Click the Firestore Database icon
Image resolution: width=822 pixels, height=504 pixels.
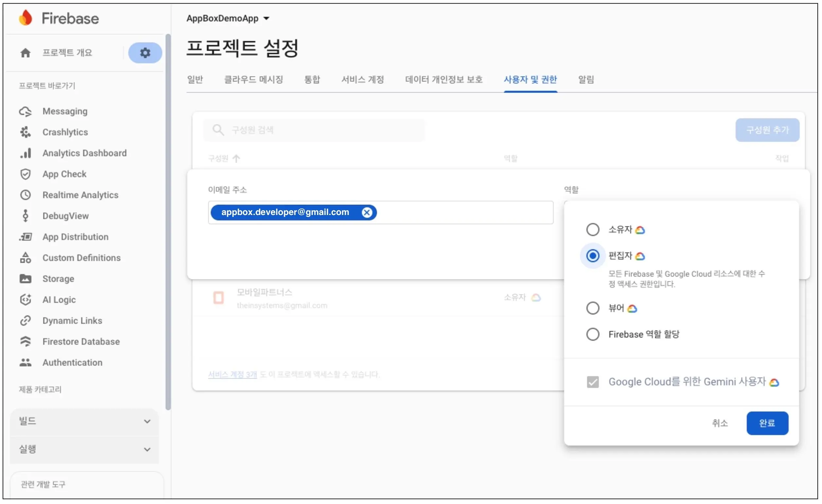pyautogui.click(x=25, y=342)
